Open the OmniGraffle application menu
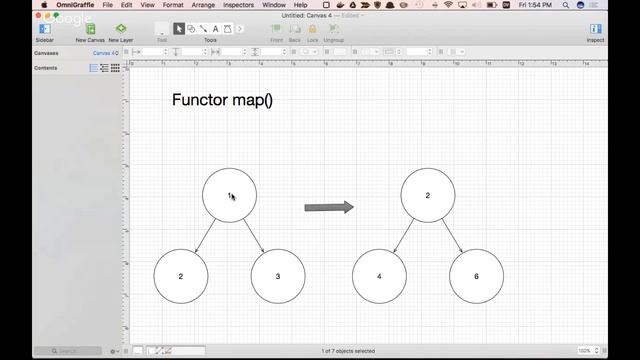 tap(75, 5)
